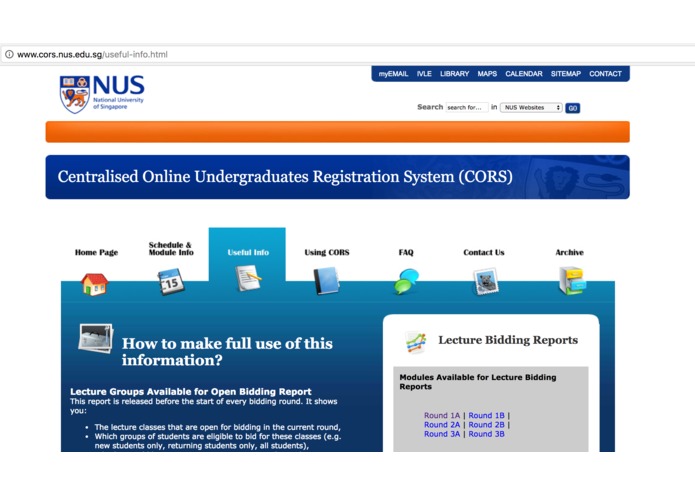This screenshot has height=494, width=695.
Task: Open the Round 1A report link
Action: coord(442,415)
